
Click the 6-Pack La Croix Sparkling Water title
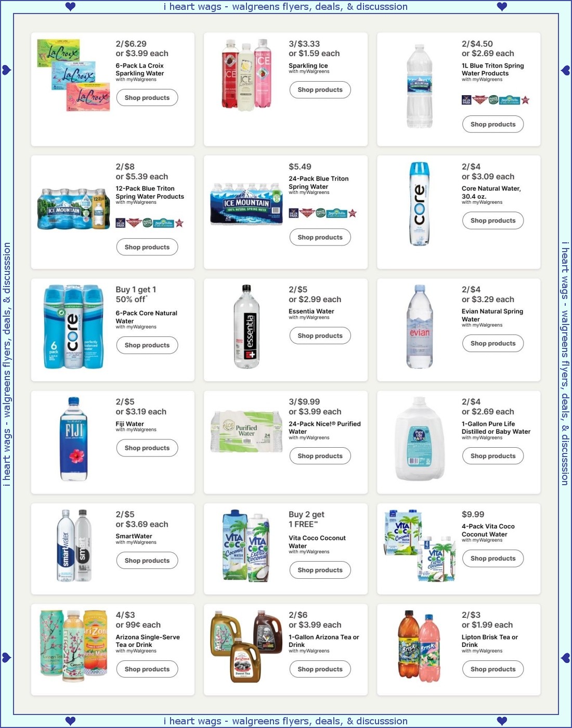(140, 70)
